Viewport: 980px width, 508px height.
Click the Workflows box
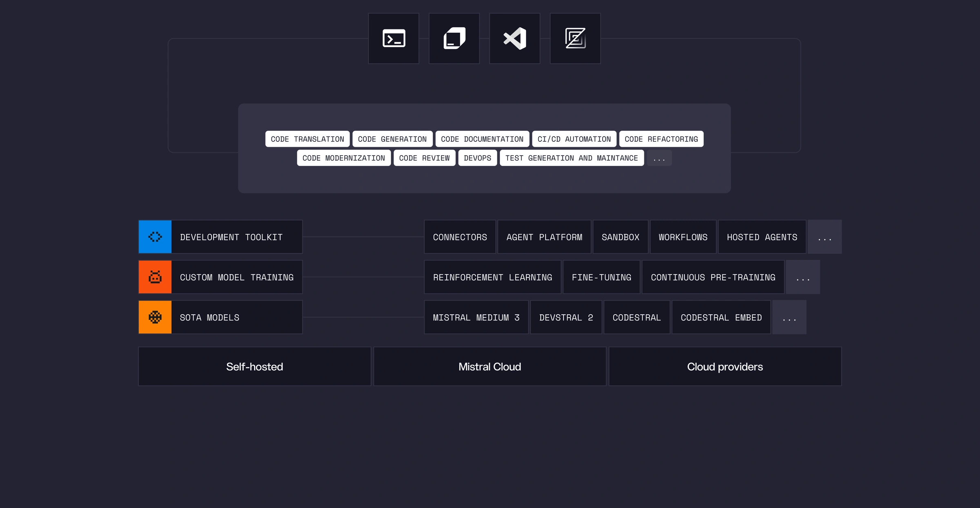(x=683, y=237)
